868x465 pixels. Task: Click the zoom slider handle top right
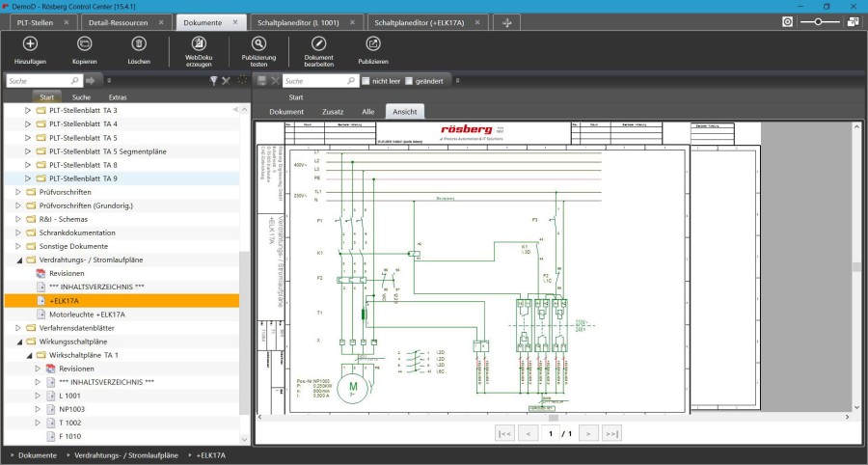pyautogui.click(x=818, y=21)
